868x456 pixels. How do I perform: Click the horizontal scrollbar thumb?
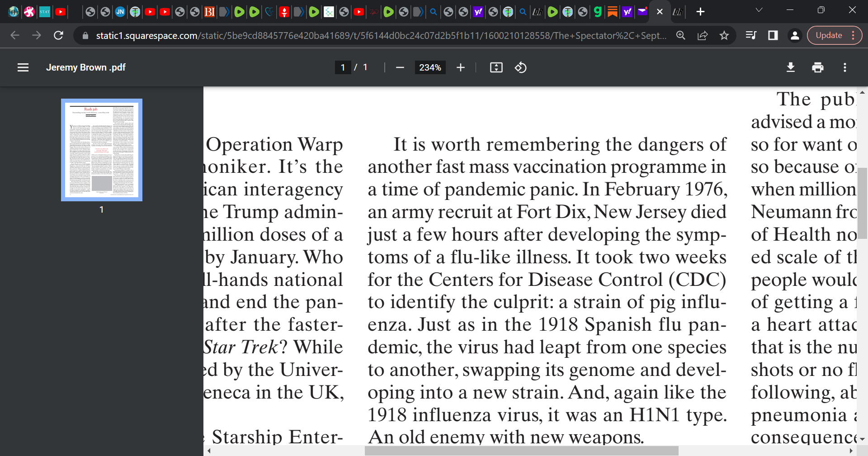[x=521, y=451]
